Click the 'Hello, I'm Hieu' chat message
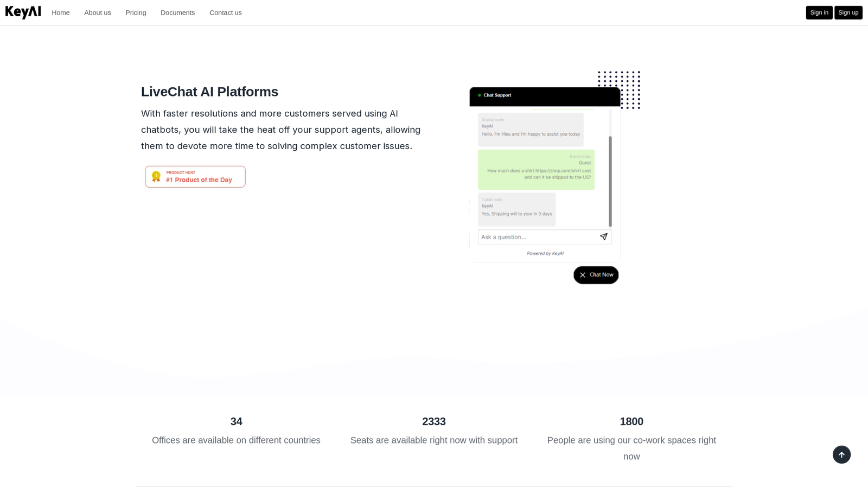 coord(531,130)
